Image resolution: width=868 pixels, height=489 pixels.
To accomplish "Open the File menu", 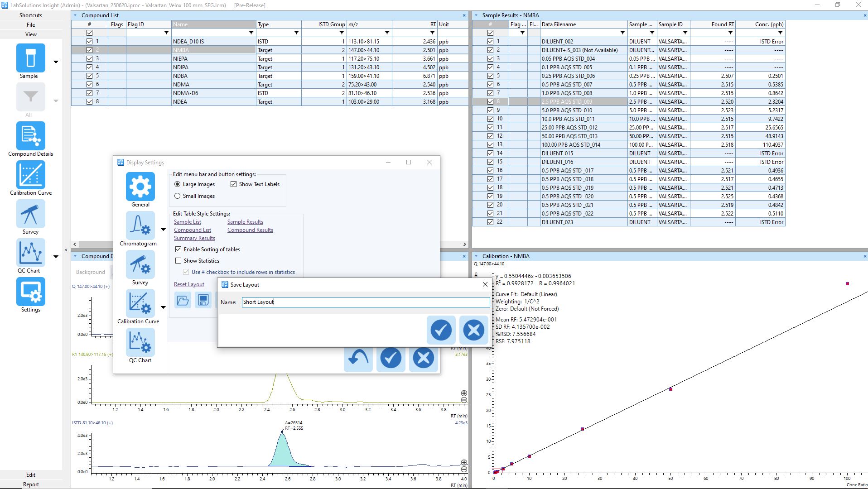I will [x=31, y=25].
